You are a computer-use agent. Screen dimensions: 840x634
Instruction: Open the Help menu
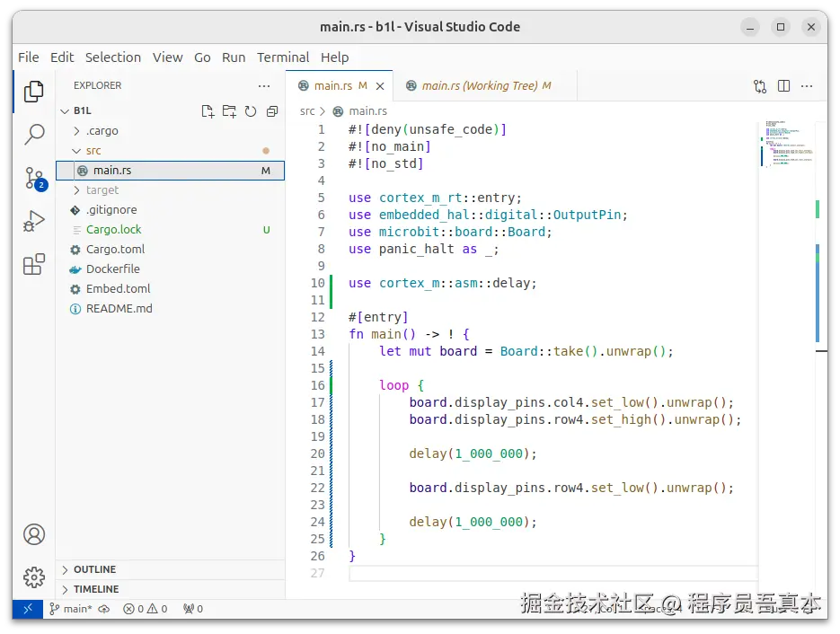coord(335,57)
